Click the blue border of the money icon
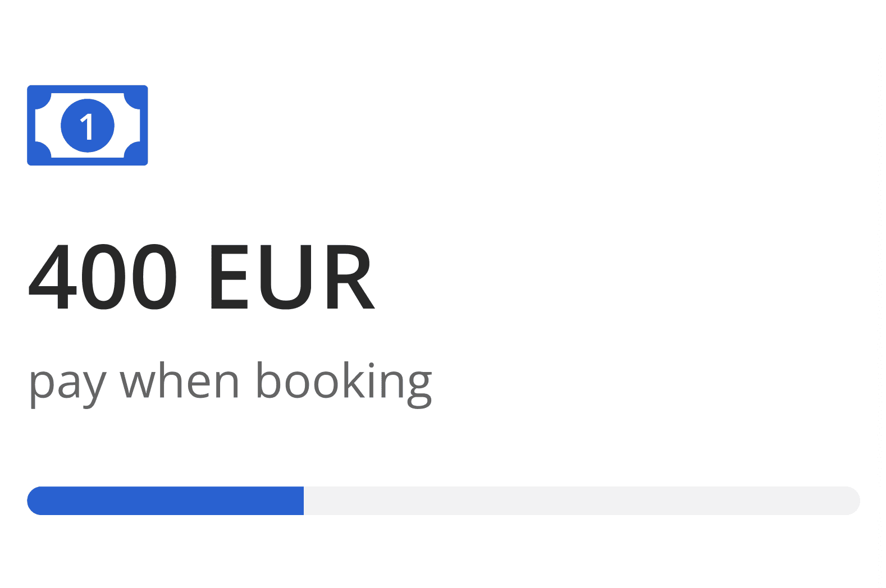 [x=88, y=89]
